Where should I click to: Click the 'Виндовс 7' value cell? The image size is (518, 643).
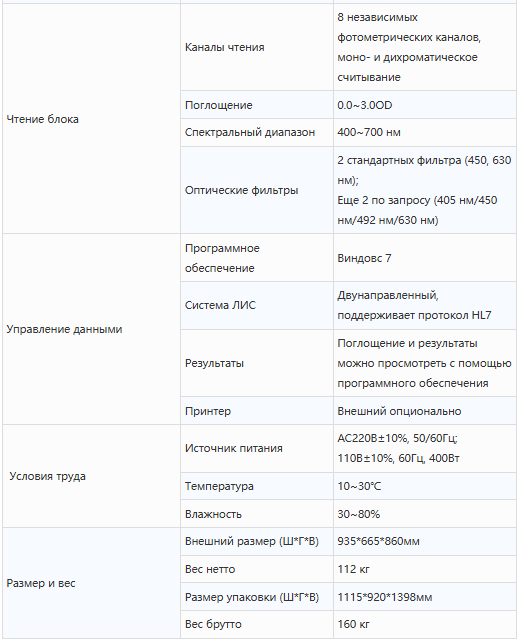(424, 258)
